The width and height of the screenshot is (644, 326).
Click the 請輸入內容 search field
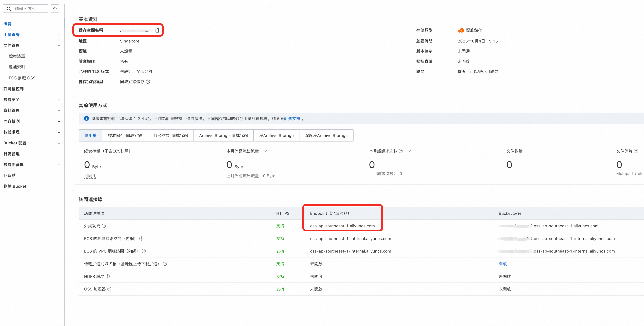27,8
